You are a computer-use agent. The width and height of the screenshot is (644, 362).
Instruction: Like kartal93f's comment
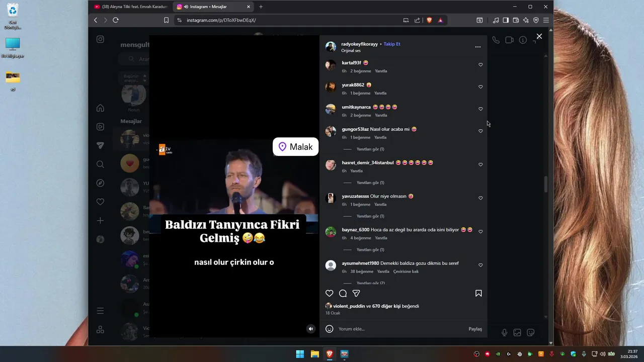coord(480,65)
